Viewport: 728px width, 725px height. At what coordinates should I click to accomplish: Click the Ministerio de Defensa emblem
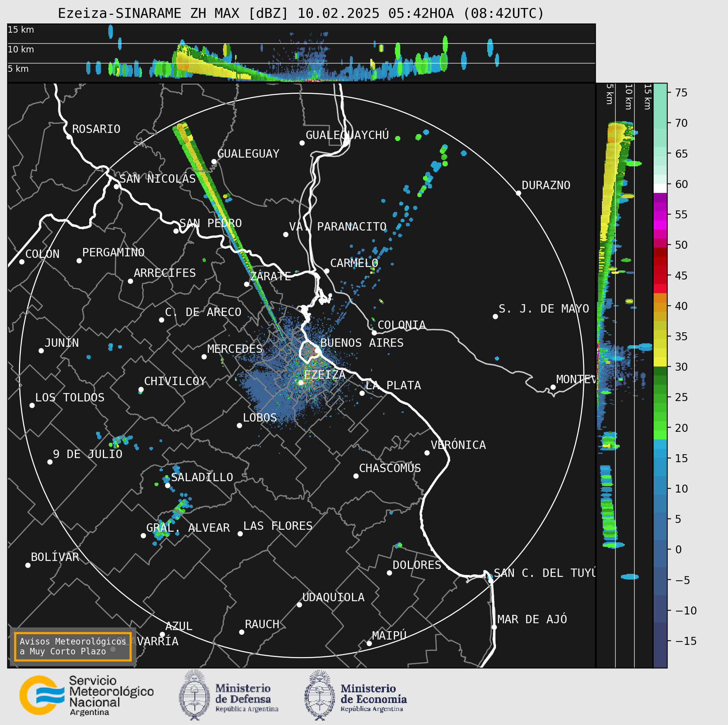tap(194, 695)
